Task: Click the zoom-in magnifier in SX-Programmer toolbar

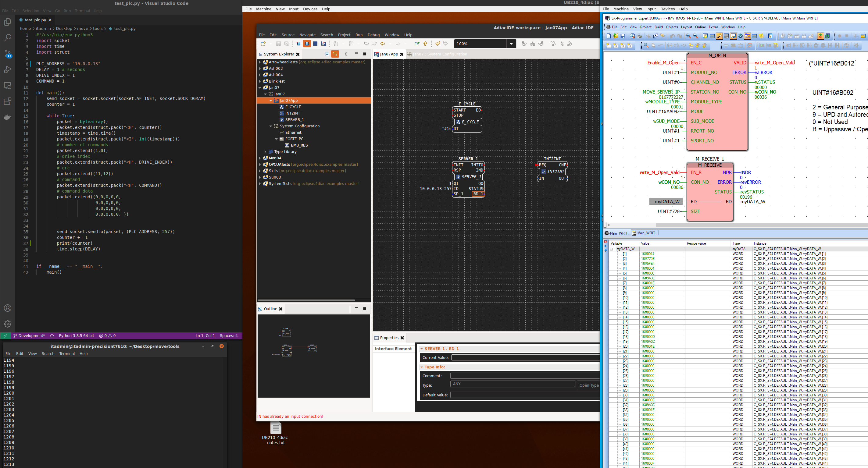Action: (688, 36)
